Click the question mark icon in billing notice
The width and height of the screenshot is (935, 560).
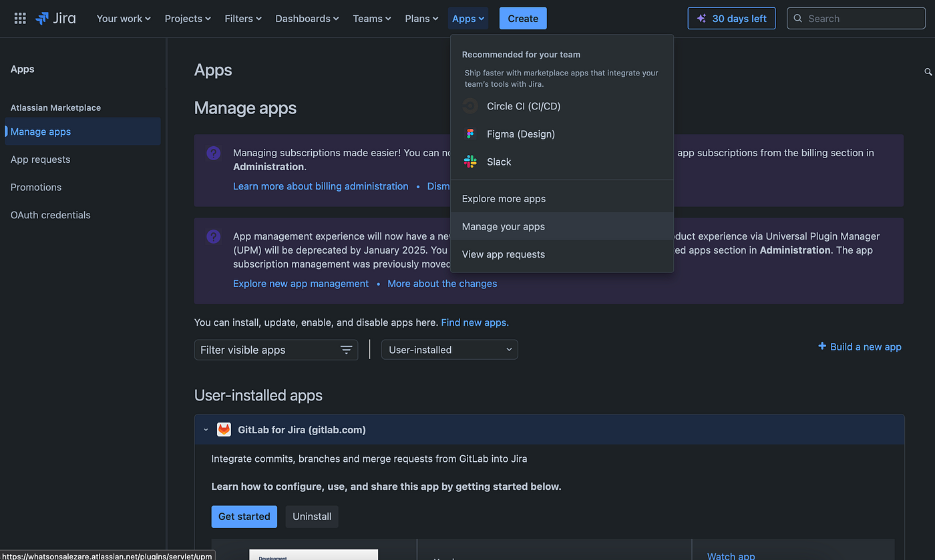click(x=213, y=154)
